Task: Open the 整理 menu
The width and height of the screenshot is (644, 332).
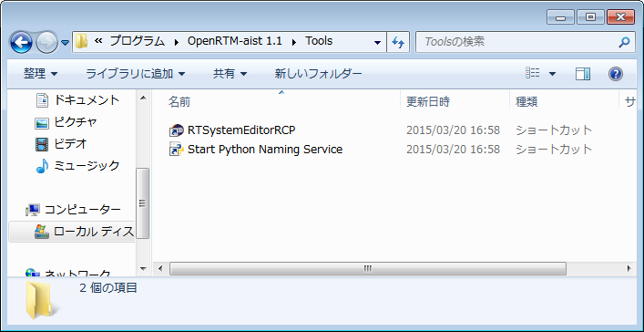Action: coord(41,74)
